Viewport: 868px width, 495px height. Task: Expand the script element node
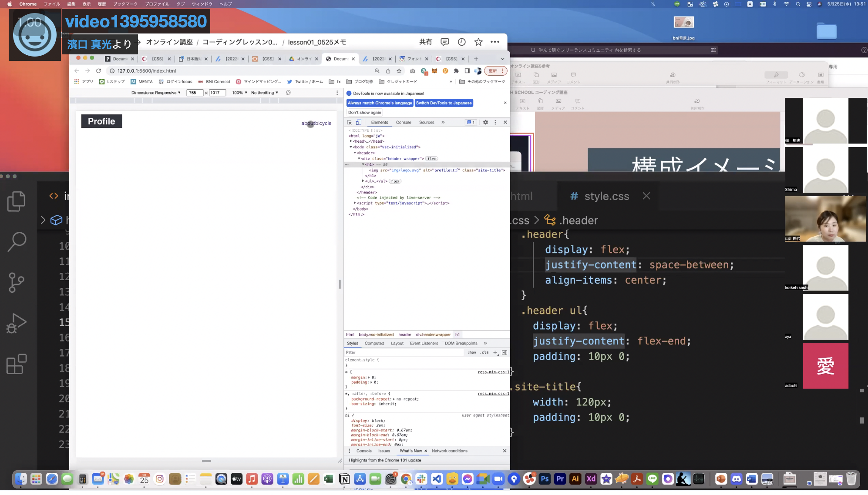(x=355, y=203)
